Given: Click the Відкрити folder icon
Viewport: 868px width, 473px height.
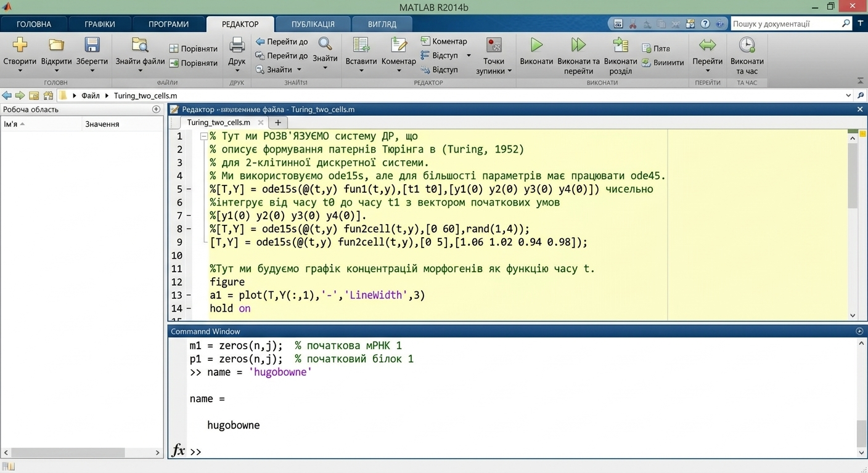Looking at the screenshot, I should 56,44.
